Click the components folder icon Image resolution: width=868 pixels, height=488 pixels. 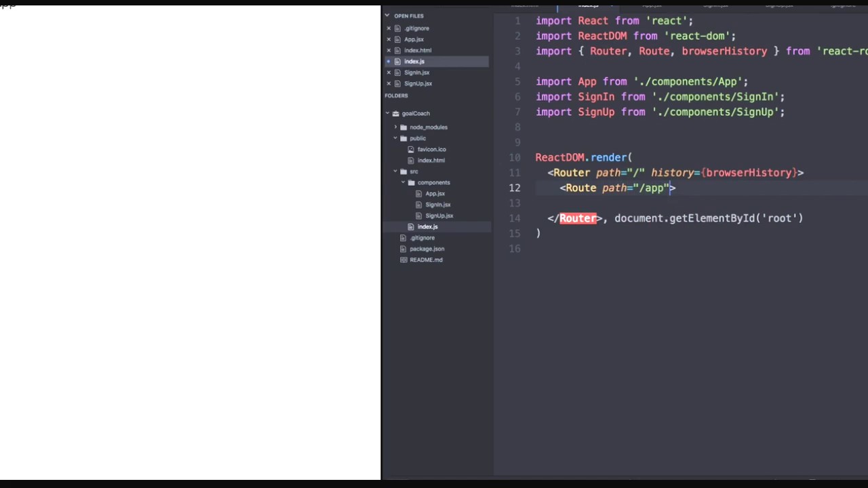tap(411, 182)
